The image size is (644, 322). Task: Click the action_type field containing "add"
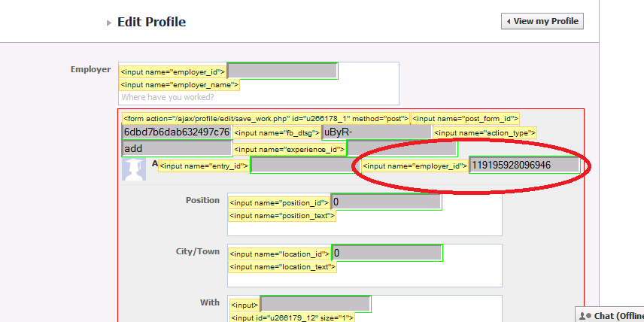[x=176, y=148]
